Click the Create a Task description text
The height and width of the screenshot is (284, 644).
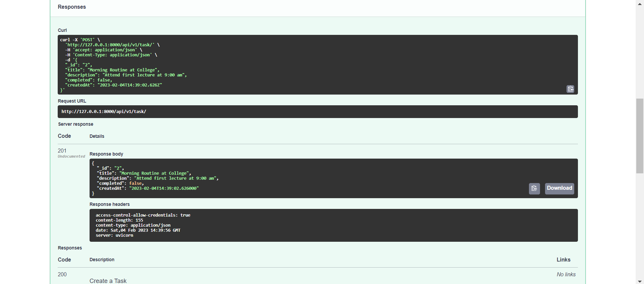coord(108,281)
